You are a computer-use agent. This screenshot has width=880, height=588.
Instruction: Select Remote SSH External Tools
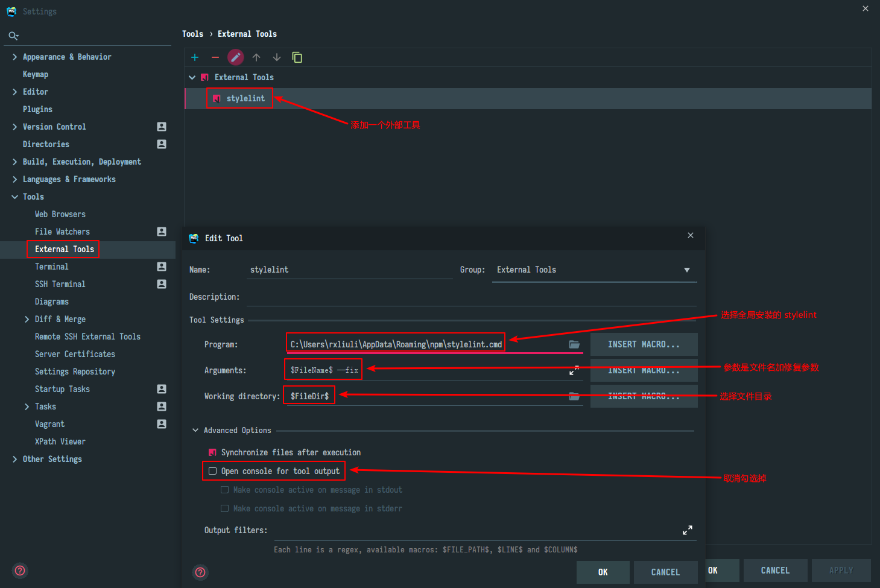87,337
